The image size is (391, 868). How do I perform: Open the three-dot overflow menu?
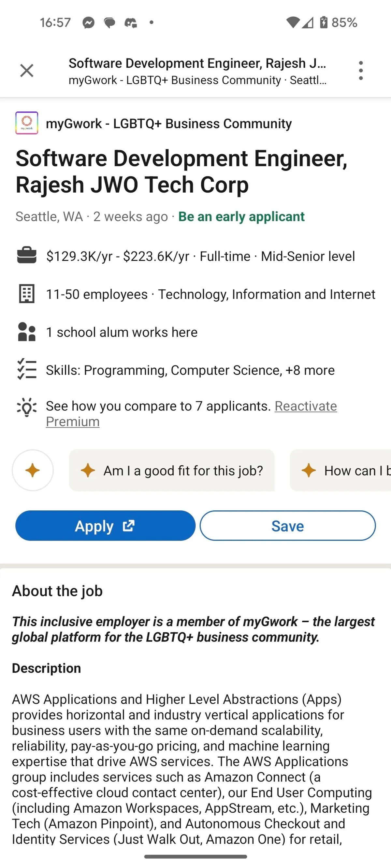(361, 71)
